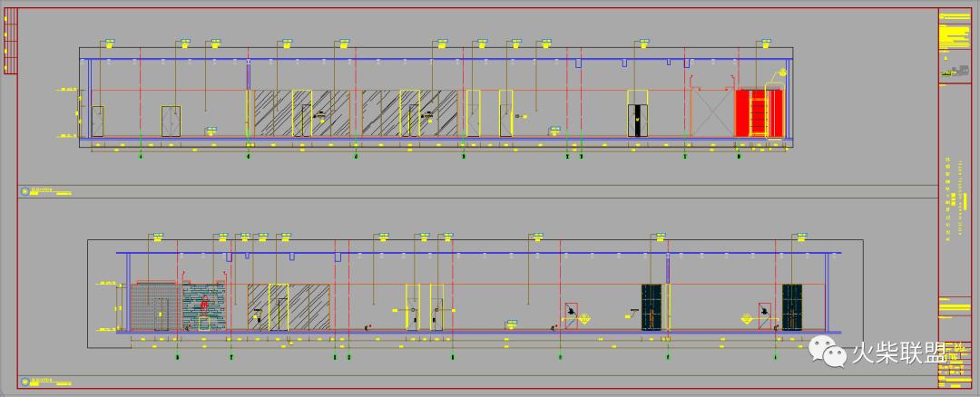Click the revision strip at the sheet's top-left corner
Viewport: 980px width, 397px height.
(11, 41)
